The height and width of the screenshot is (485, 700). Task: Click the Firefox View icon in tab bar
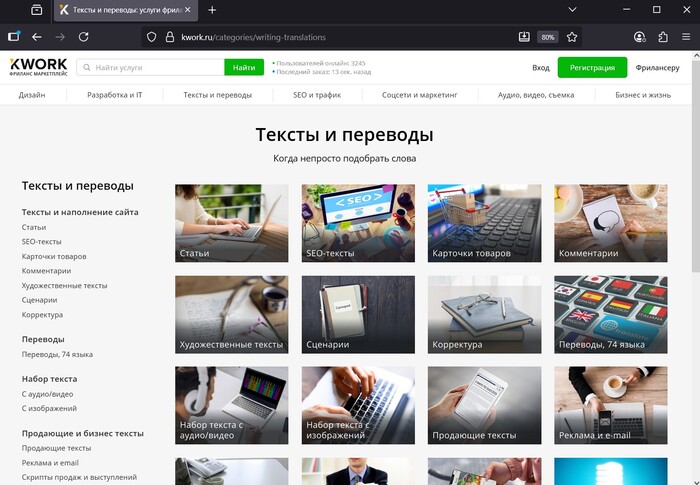click(x=37, y=10)
